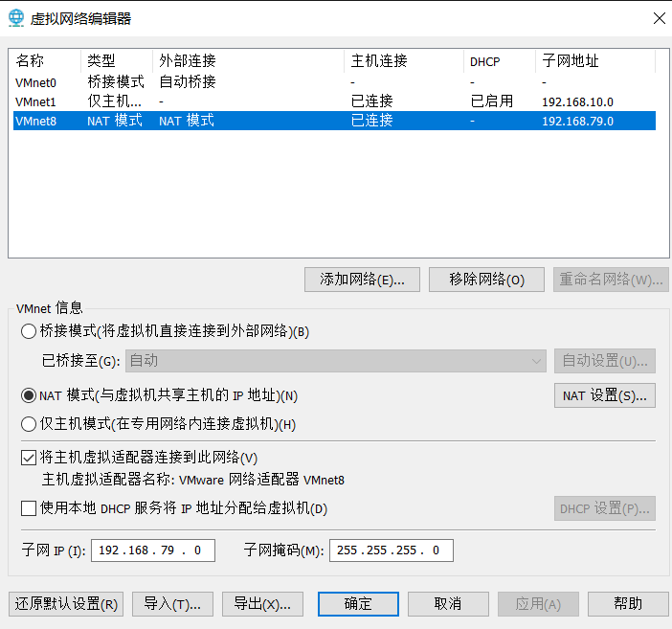Click 自动设置(U)... button
The width and height of the screenshot is (672, 629).
tap(605, 361)
